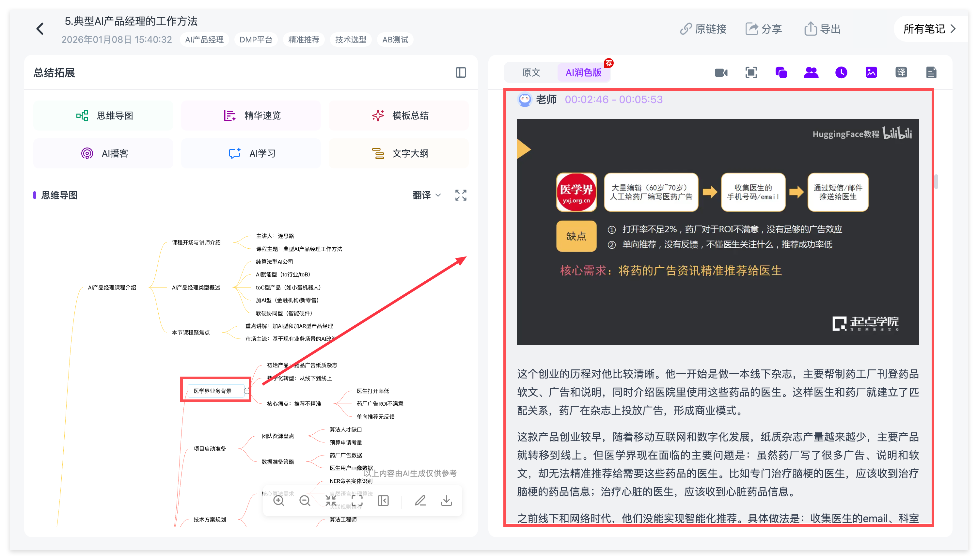
Task: Open the 模板总结 template summary
Action: [399, 116]
